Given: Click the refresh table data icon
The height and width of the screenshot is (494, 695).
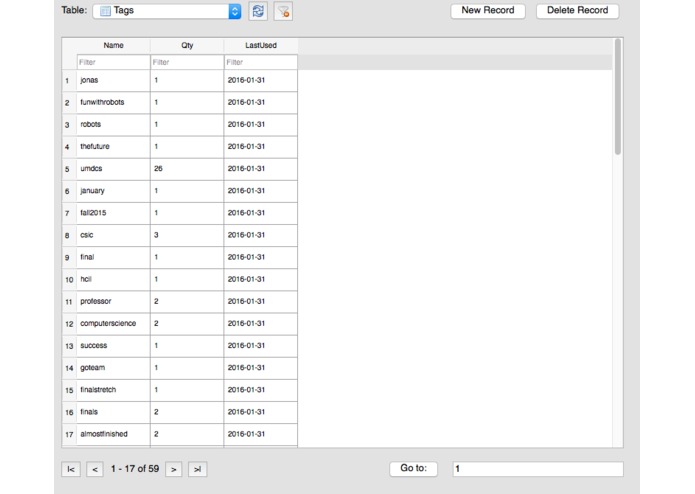Looking at the screenshot, I should coord(258,11).
